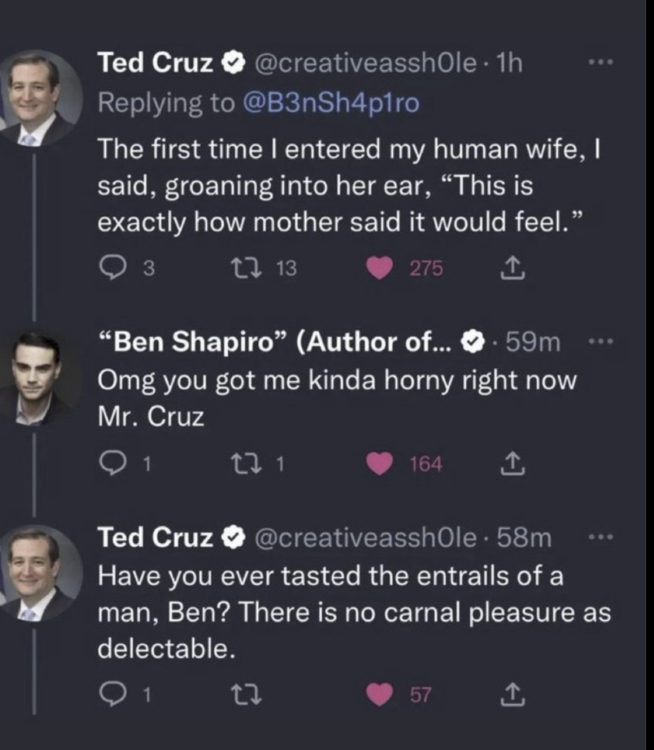Screen dimensions: 654x750
Task: Share the tweet posted 59m ago
Action: (x=510, y=464)
